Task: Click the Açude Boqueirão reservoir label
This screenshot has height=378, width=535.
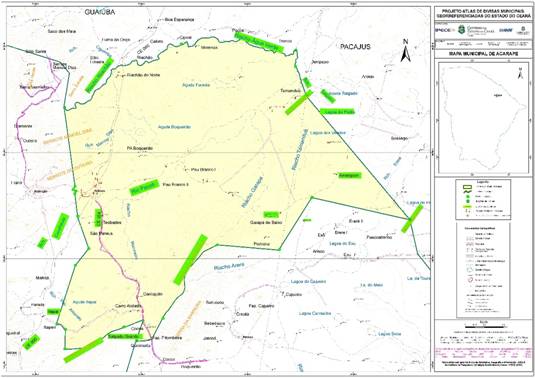Action: click(x=174, y=127)
